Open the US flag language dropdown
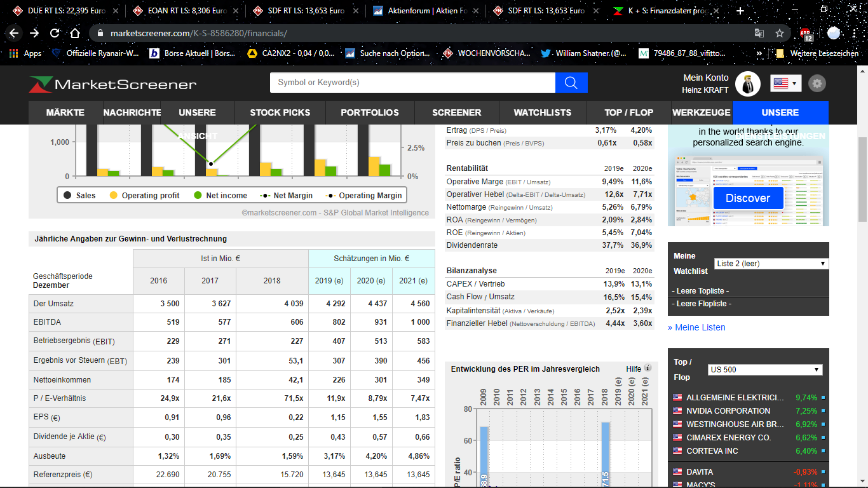 tap(785, 83)
